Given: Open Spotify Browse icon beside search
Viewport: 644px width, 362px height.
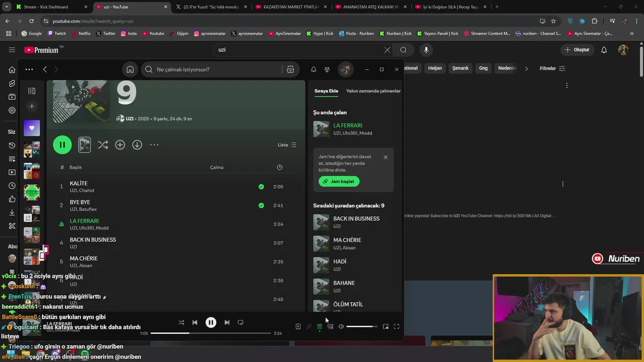Looking at the screenshot, I should (x=290, y=69).
